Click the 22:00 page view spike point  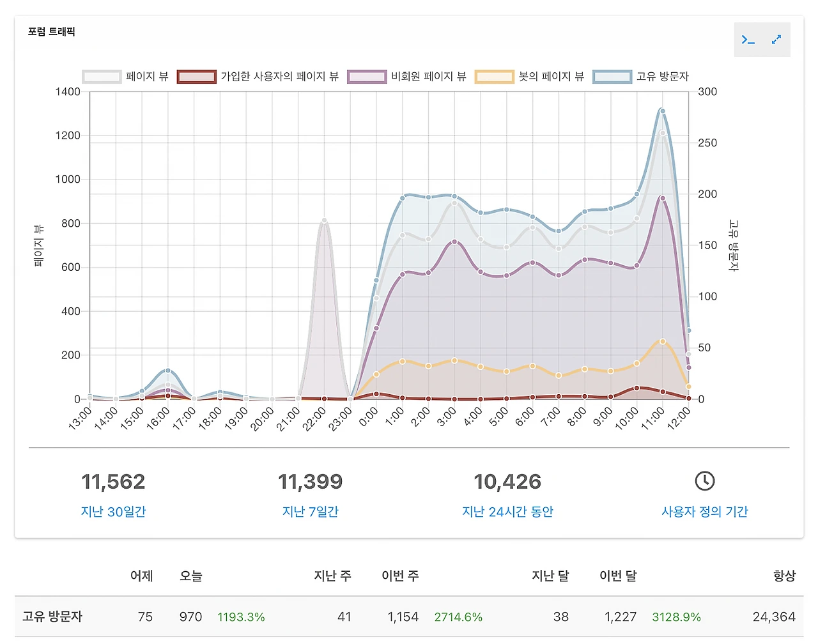(325, 220)
